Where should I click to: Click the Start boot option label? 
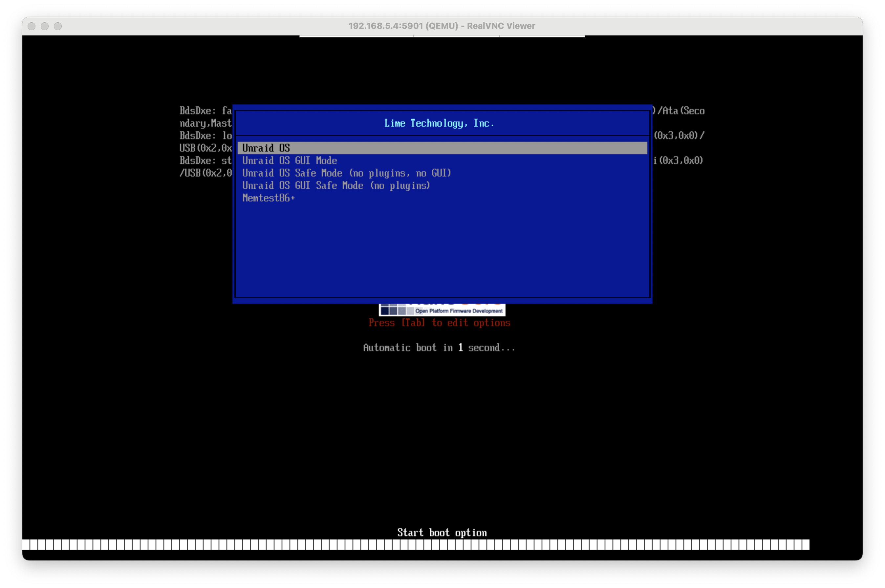(442, 532)
